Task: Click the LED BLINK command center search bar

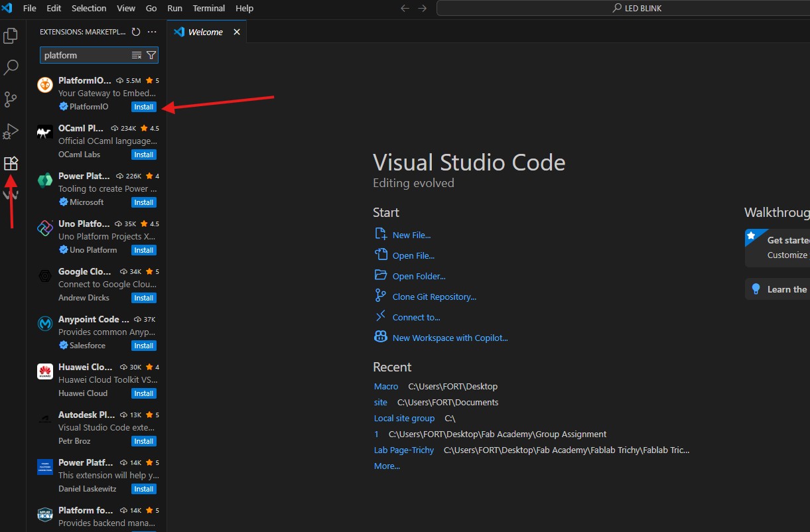Action: pos(623,9)
